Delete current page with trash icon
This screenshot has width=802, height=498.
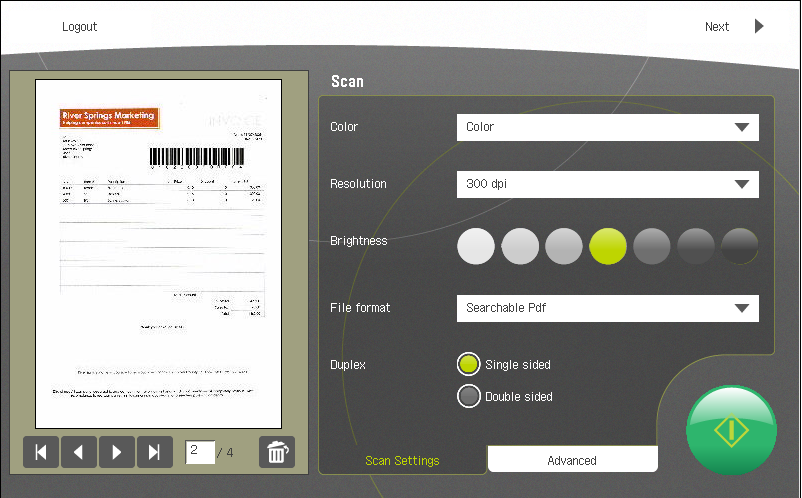tap(277, 452)
